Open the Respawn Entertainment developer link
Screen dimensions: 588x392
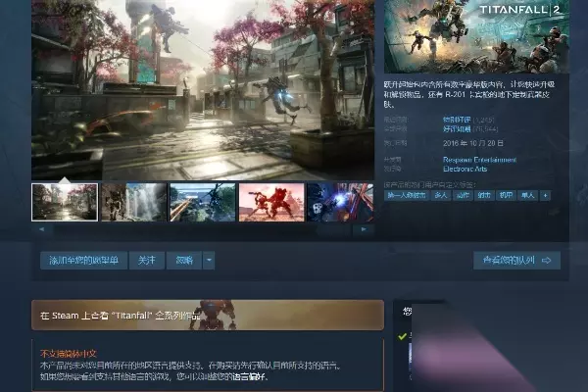(x=479, y=160)
